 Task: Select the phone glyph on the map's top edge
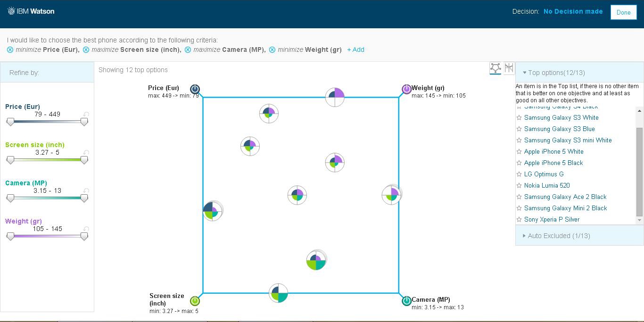(x=335, y=97)
